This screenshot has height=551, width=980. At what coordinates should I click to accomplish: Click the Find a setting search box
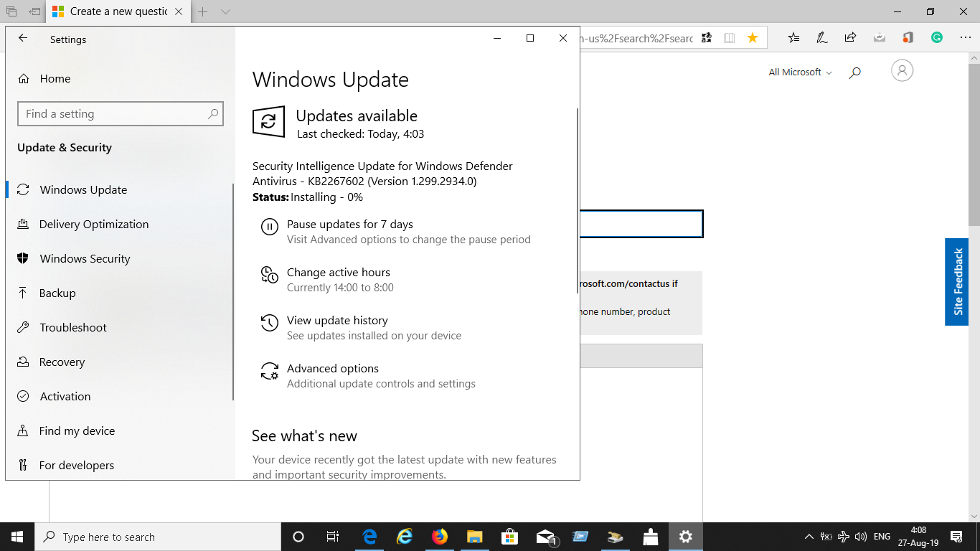pos(120,114)
